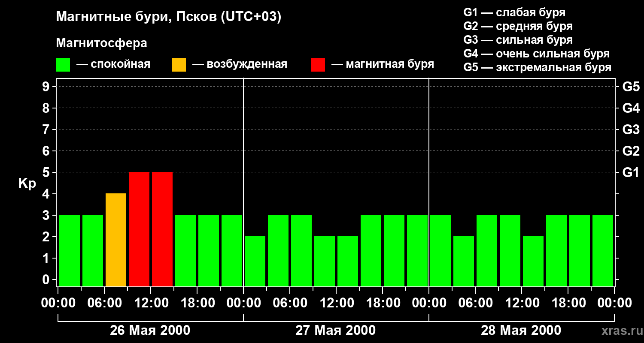Select the 'G5 — экстремальная буря' description
The image size is (644, 343).
(538, 67)
